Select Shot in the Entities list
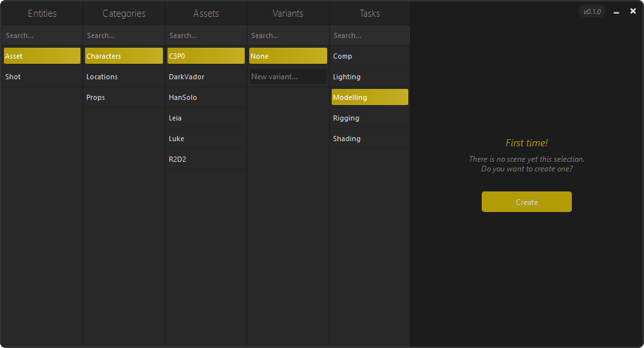The width and height of the screenshot is (644, 348). point(42,77)
